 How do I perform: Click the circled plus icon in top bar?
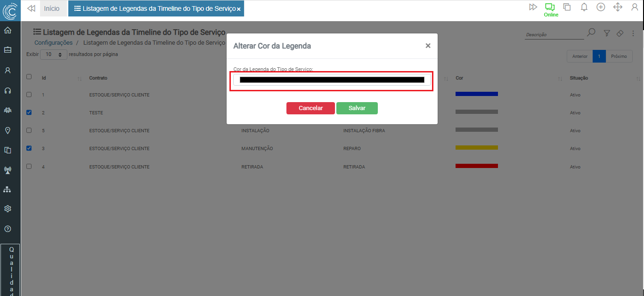coord(601,7)
